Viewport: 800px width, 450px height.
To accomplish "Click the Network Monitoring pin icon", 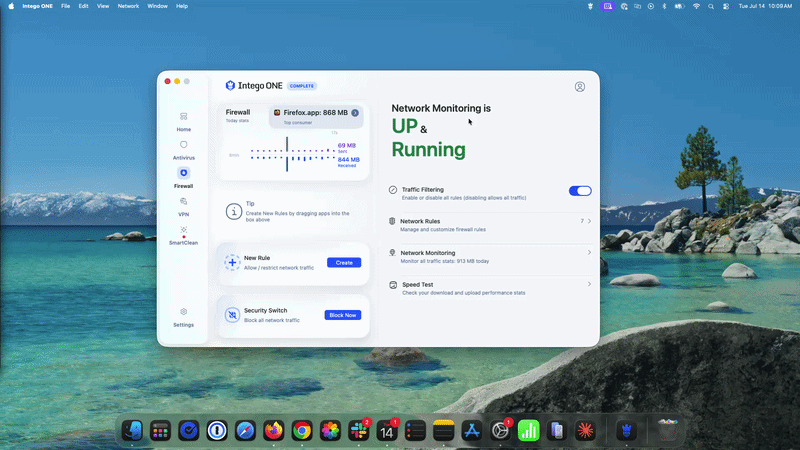I will coord(392,253).
